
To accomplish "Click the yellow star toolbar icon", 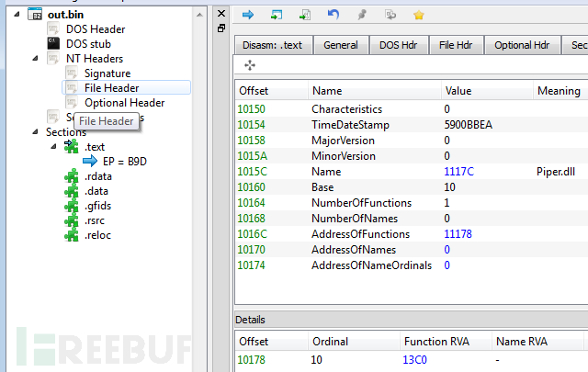I will pos(419,15).
